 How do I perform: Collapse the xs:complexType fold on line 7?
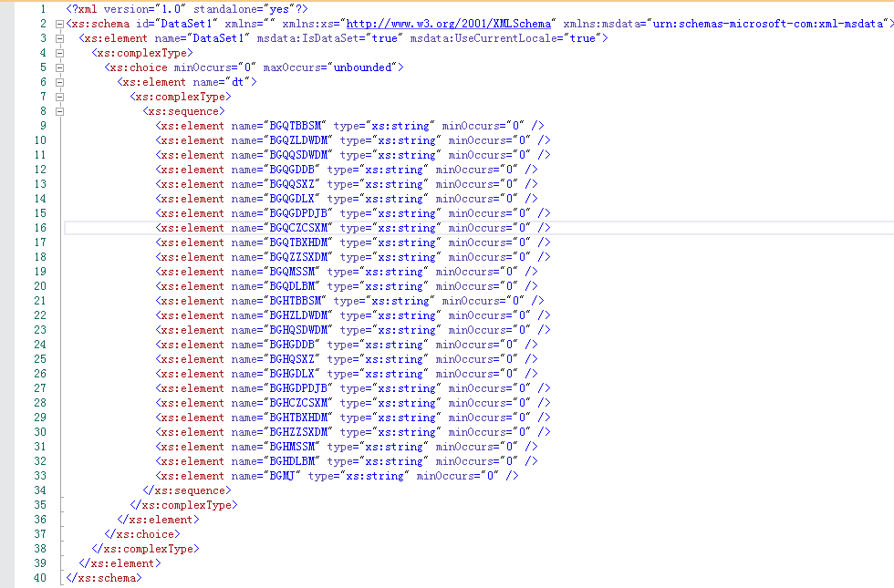click(59, 97)
